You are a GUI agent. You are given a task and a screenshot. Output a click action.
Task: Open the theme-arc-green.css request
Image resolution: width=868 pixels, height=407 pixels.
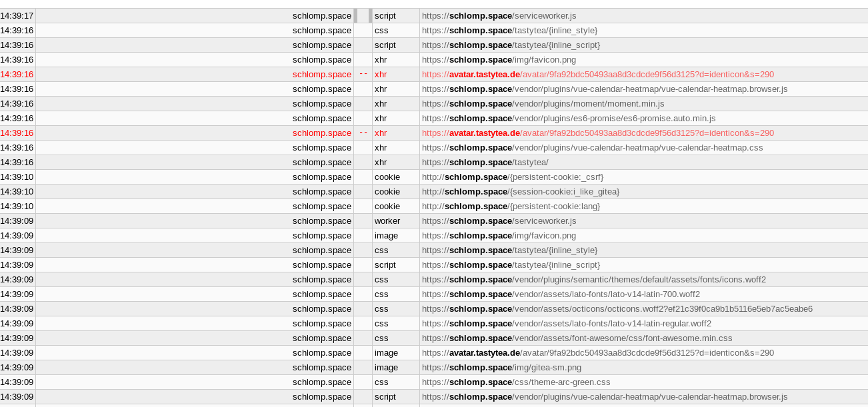point(515,382)
